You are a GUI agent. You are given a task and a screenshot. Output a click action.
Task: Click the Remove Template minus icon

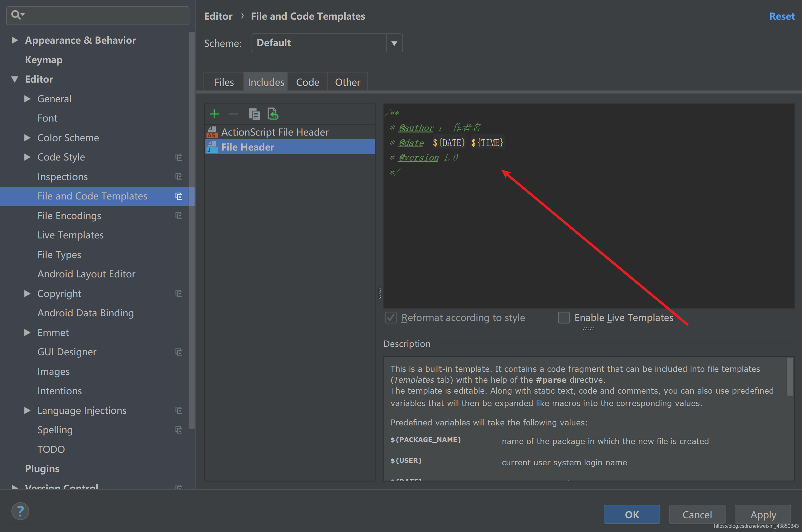click(x=234, y=114)
